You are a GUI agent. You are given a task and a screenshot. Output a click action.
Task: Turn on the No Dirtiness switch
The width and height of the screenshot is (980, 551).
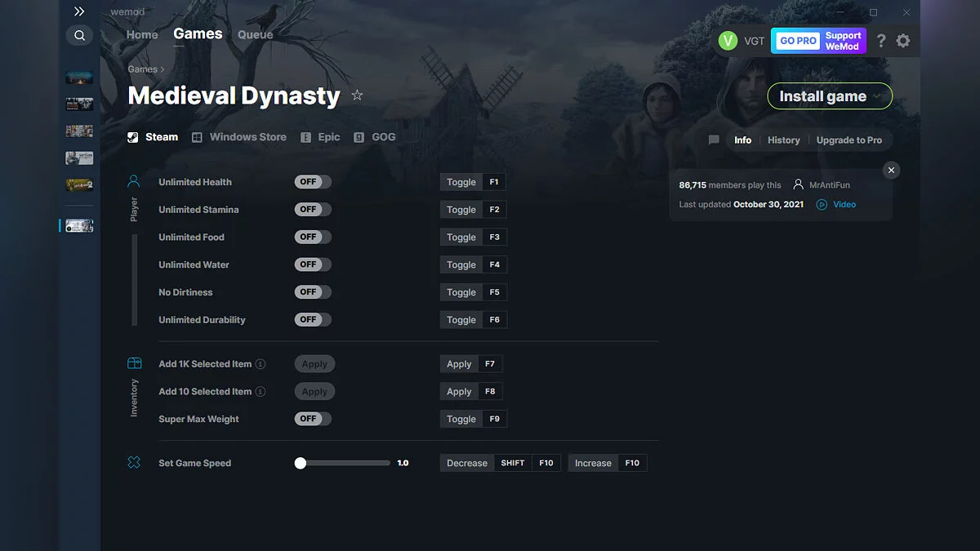coord(313,291)
